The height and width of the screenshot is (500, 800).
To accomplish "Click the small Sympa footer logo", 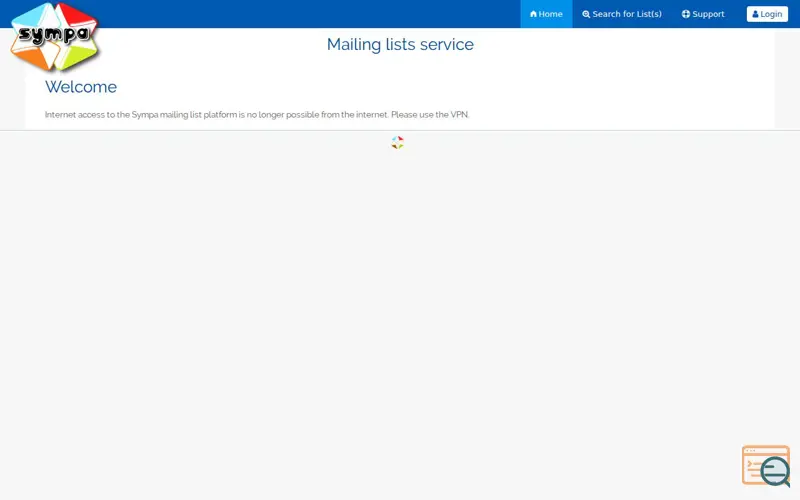I will pos(397,142).
